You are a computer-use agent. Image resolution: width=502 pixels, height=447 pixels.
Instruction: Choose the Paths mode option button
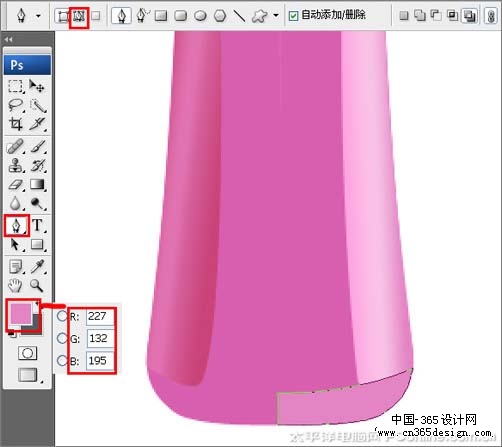(x=79, y=16)
